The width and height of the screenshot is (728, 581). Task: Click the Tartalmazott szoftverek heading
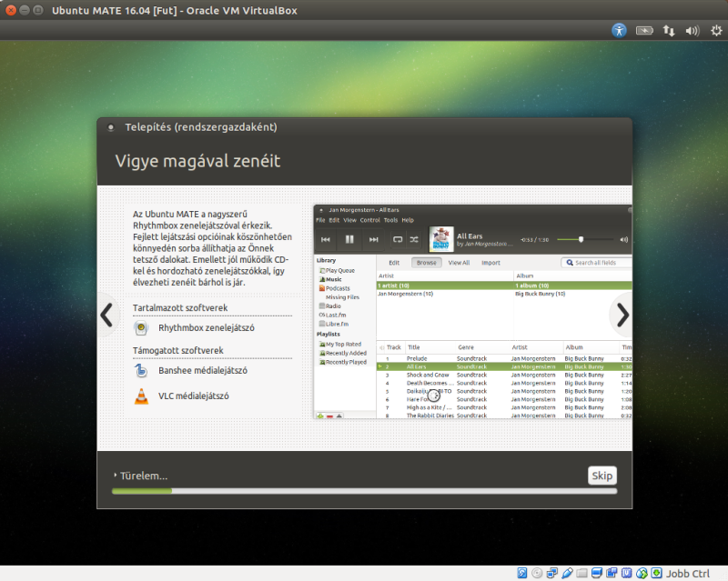(x=180, y=307)
